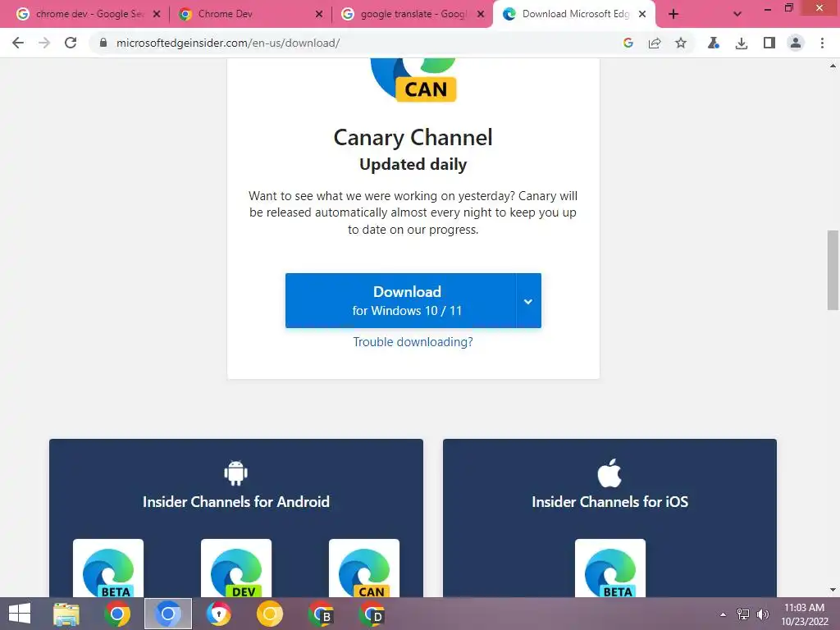The image size is (840, 630).
Task: Choose Android Edge Beta channel tile
Action: [x=108, y=568]
